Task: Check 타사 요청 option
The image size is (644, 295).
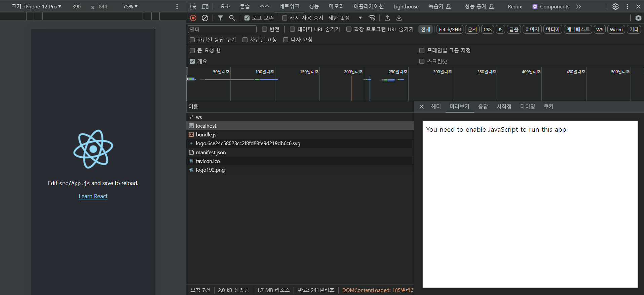Action: pyautogui.click(x=286, y=40)
